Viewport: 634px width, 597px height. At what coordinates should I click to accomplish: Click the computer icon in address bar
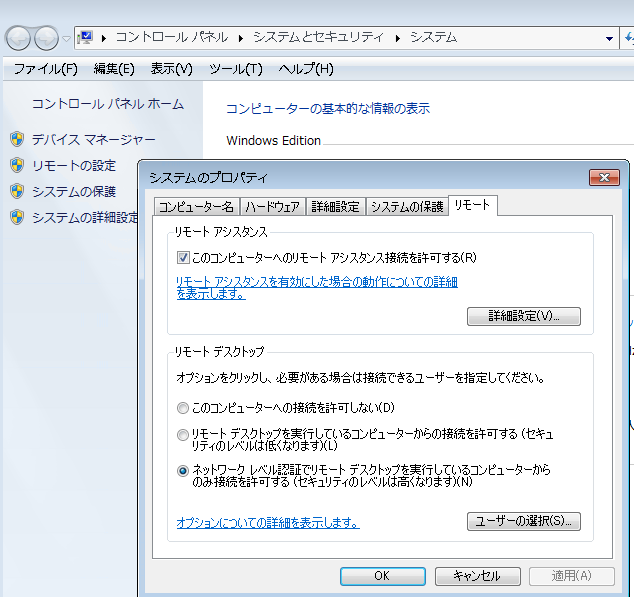tap(86, 37)
